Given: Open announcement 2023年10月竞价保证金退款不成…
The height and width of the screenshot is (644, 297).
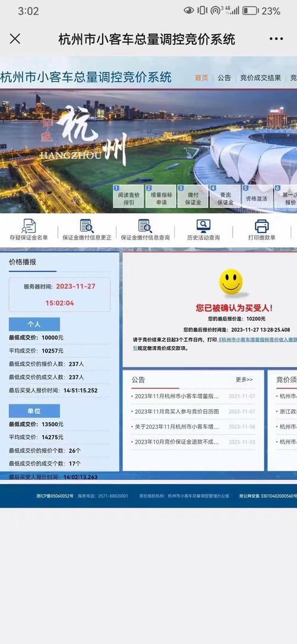Looking at the screenshot, I should [x=177, y=442].
